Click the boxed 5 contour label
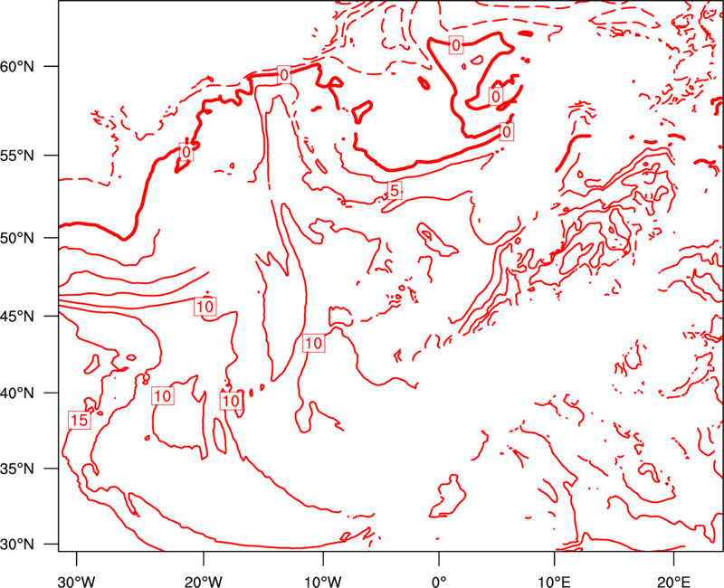The width and height of the screenshot is (724, 588). tap(395, 190)
